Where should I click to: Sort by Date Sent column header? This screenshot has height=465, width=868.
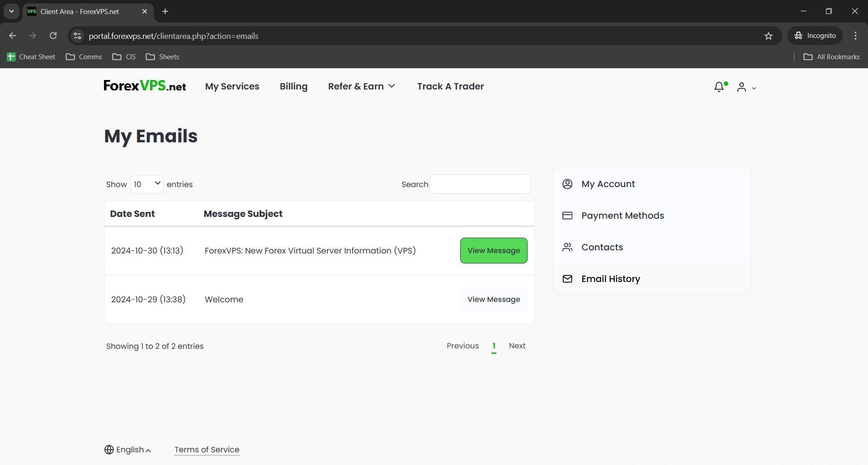[x=132, y=214]
